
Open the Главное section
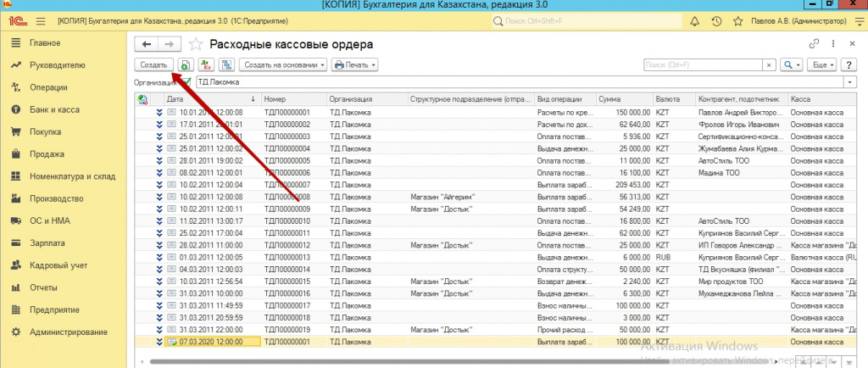46,42
